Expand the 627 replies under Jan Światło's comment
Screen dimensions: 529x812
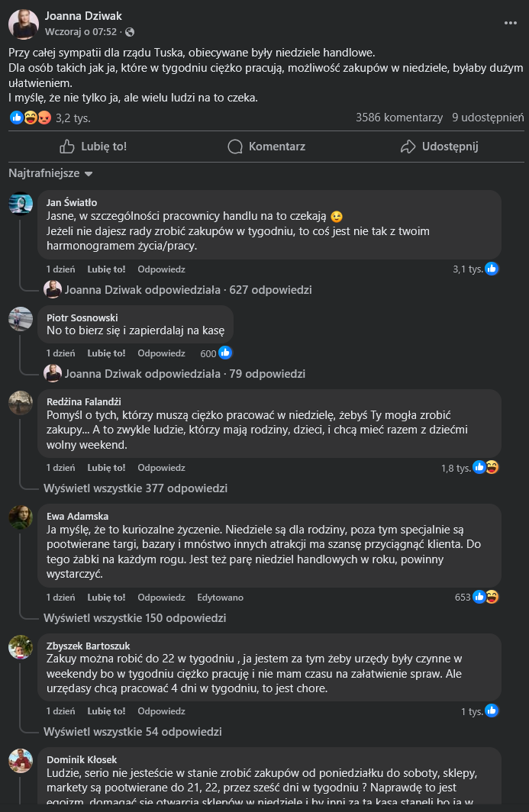coord(188,290)
